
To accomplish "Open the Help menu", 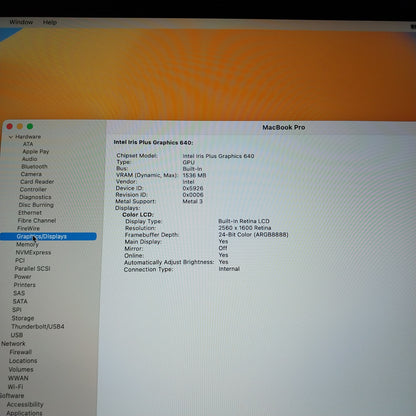I will [50, 22].
